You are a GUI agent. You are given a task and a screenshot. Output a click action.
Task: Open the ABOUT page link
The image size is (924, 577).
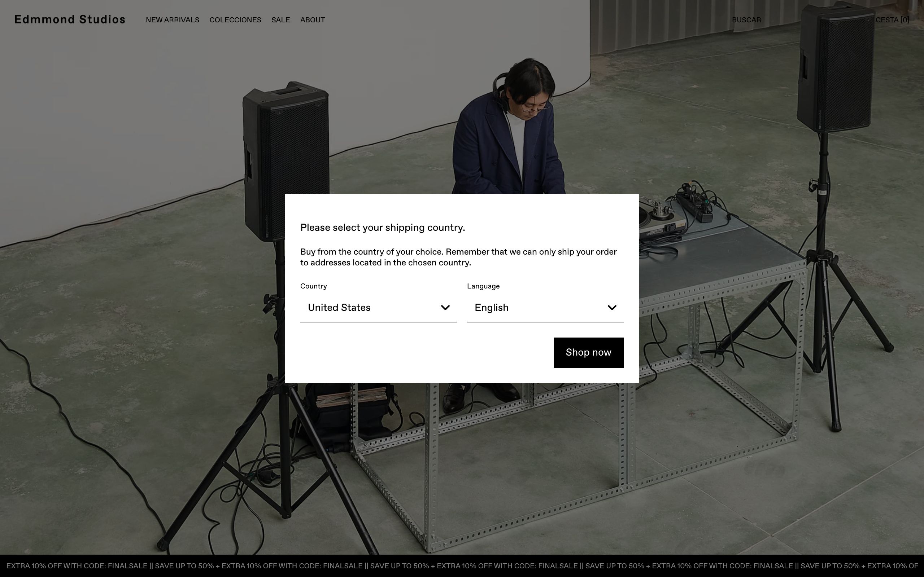click(312, 20)
